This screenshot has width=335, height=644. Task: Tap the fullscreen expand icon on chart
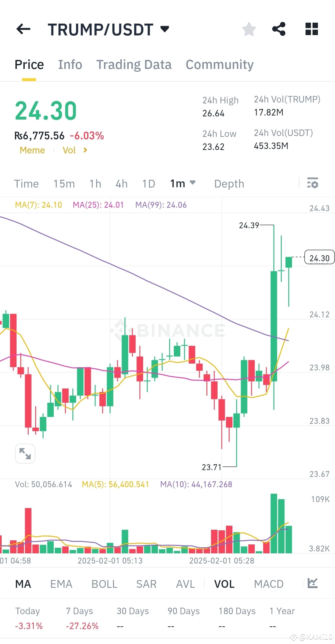click(25, 454)
